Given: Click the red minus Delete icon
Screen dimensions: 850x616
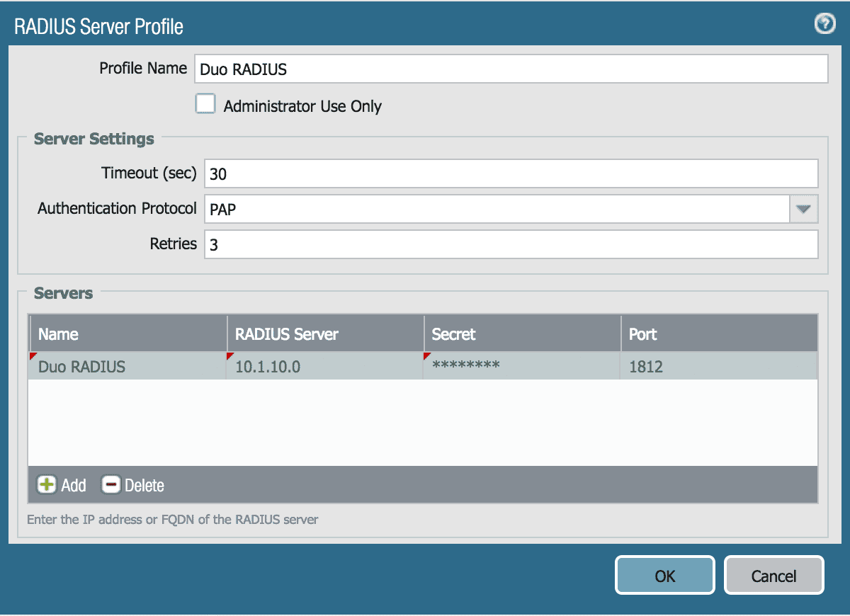Looking at the screenshot, I should point(111,485).
